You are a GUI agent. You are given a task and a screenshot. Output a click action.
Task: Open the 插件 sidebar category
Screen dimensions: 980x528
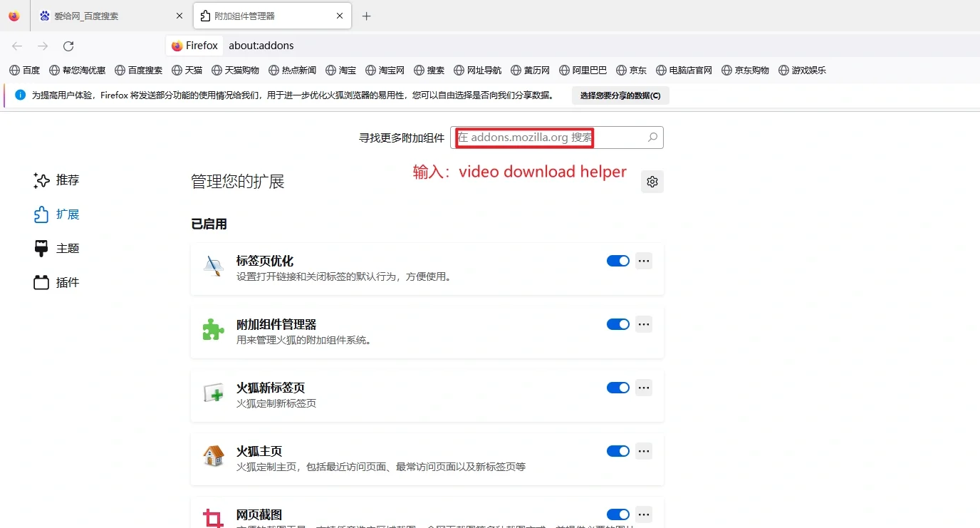point(56,283)
